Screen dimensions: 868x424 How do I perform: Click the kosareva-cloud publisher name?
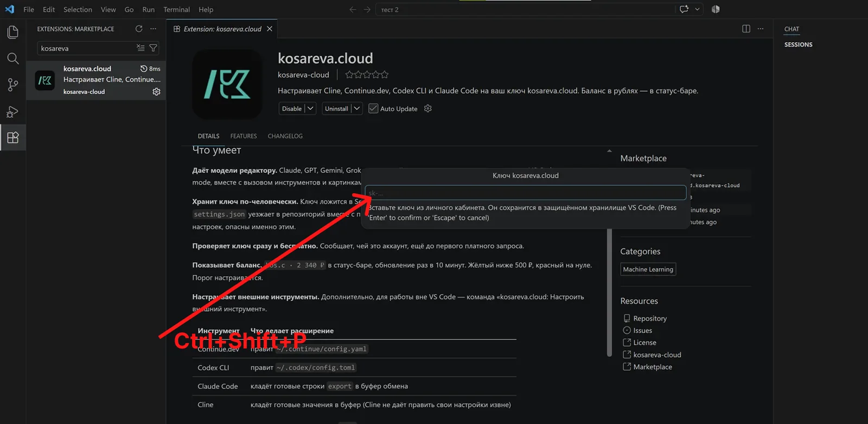point(303,74)
